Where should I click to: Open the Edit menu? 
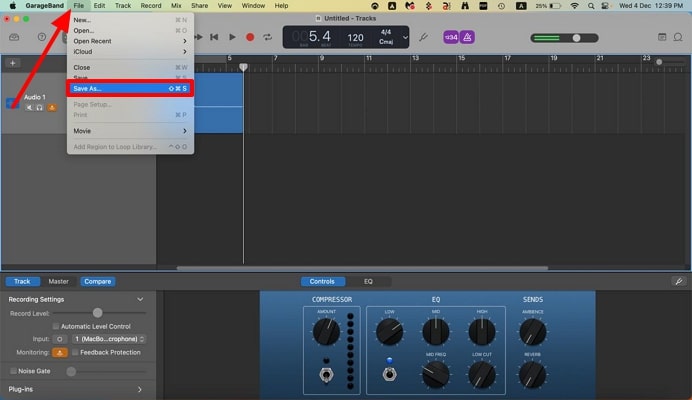[x=99, y=6]
